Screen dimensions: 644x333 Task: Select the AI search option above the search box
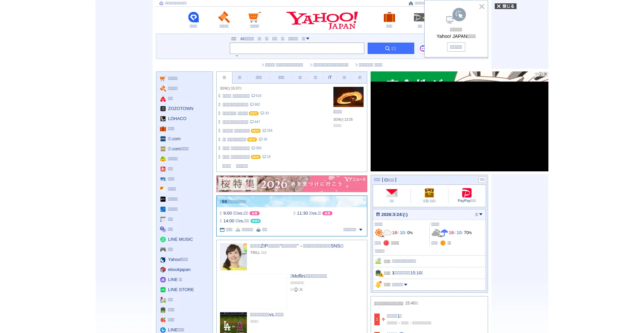pyautogui.click(x=247, y=39)
